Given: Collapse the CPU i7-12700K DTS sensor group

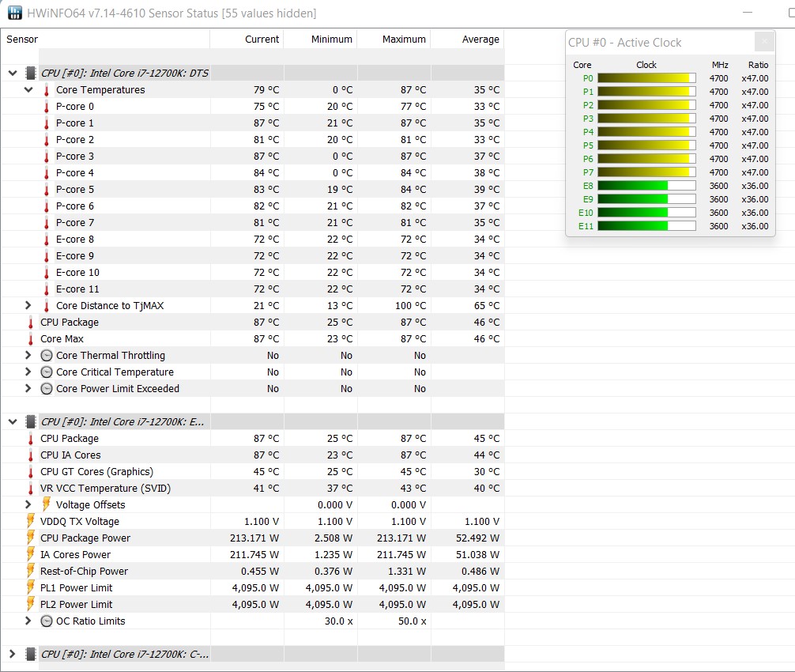Looking at the screenshot, I should coord(13,73).
